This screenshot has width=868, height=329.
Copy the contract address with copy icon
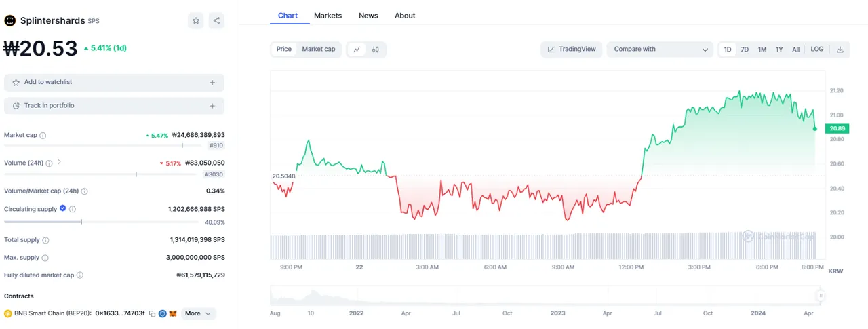tap(153, 313)
